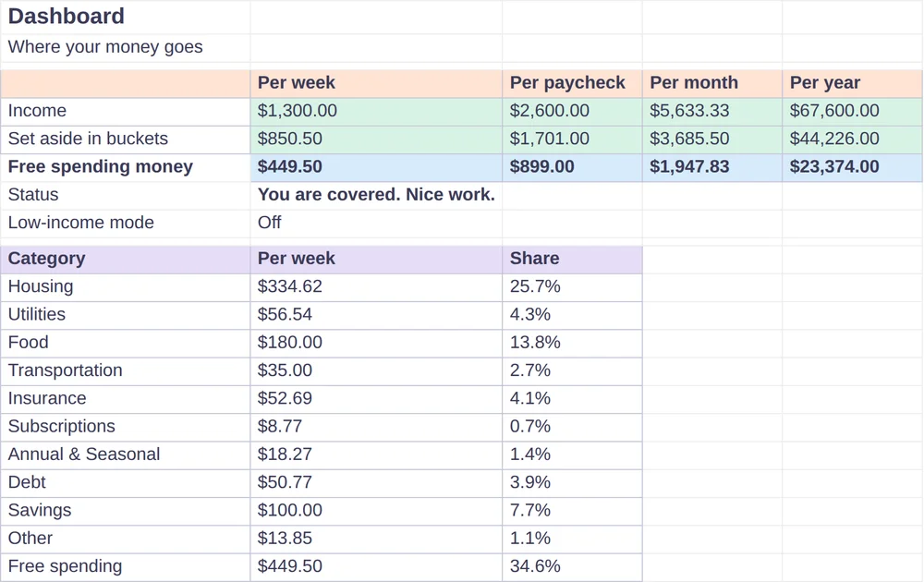Screen dimensions: 924x582
Task: Select Housing amount $334.62
Action: click(x=376, y=287)
